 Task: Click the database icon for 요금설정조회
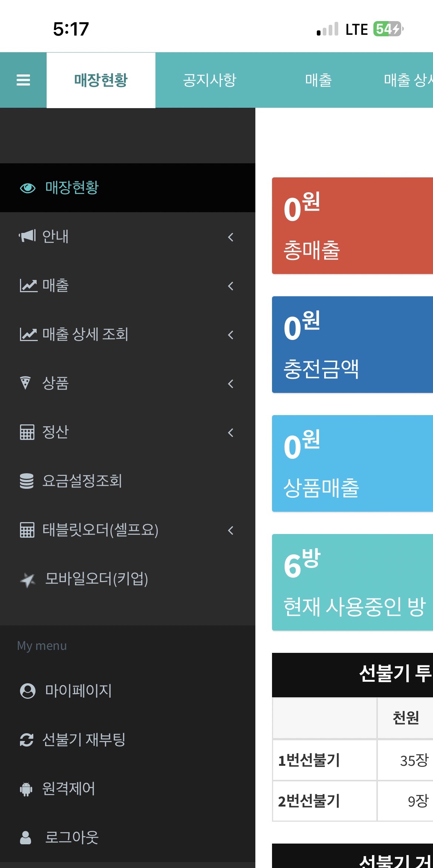(x=27, y=481)
